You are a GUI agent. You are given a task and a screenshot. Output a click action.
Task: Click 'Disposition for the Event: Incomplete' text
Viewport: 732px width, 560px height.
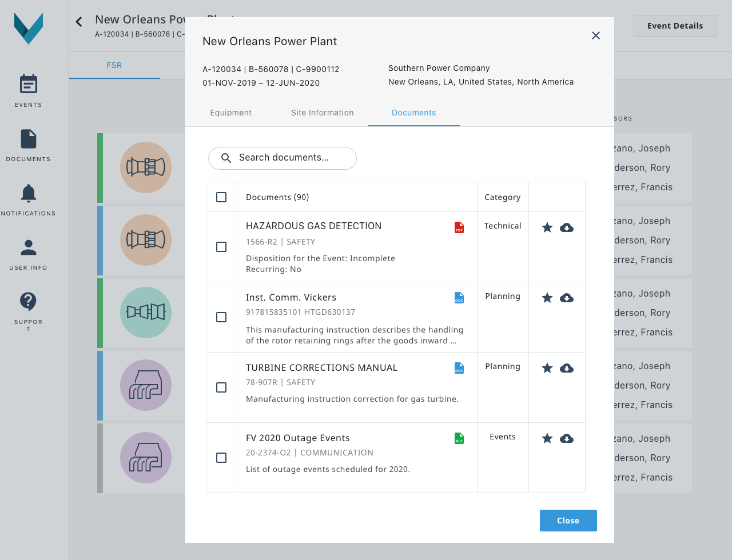[x=320, y=258]
